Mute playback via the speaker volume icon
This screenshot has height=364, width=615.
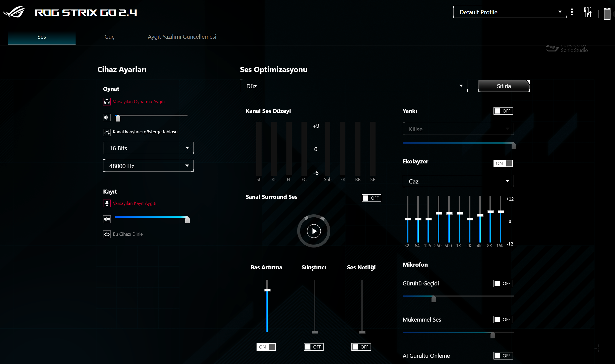107,117
